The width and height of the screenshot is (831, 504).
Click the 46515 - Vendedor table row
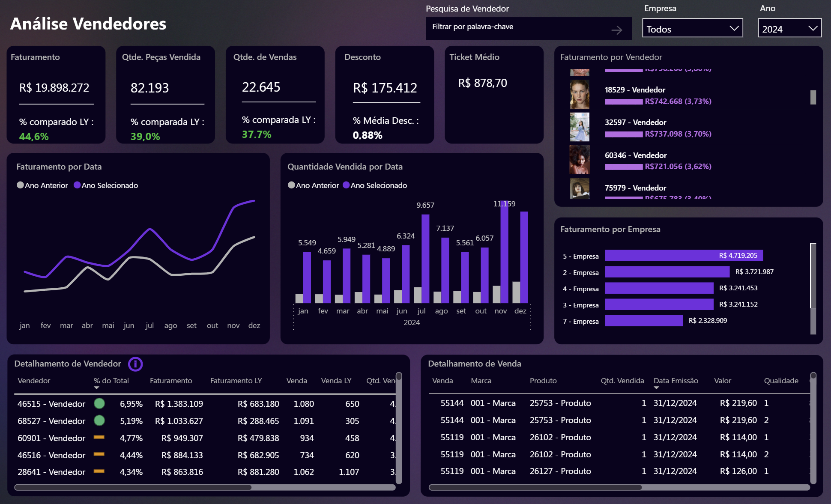(x=51, y=404)
